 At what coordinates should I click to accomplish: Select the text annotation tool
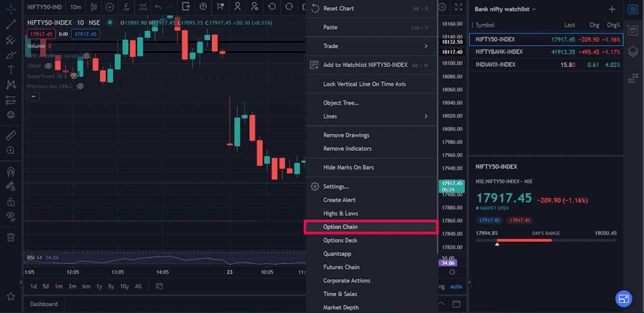10,70
